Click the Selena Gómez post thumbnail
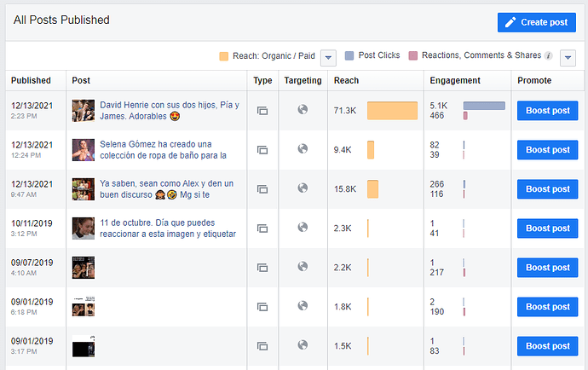 click(84, 150)
